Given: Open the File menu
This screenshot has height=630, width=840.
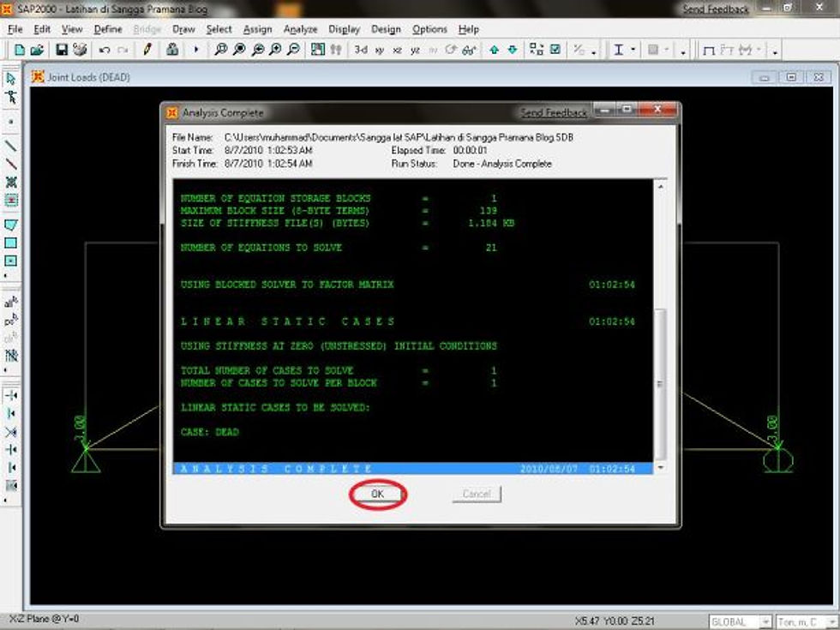Looking at the screenshot, I should coord(15,29).
